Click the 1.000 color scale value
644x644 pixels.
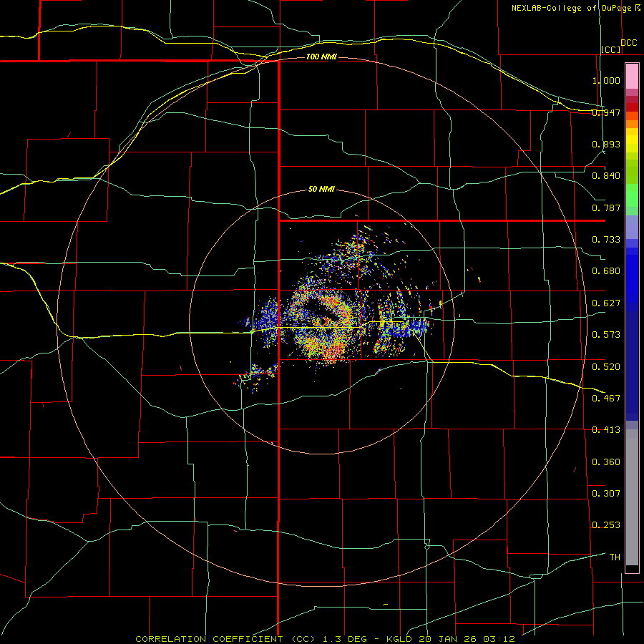[x=606, y=80]
